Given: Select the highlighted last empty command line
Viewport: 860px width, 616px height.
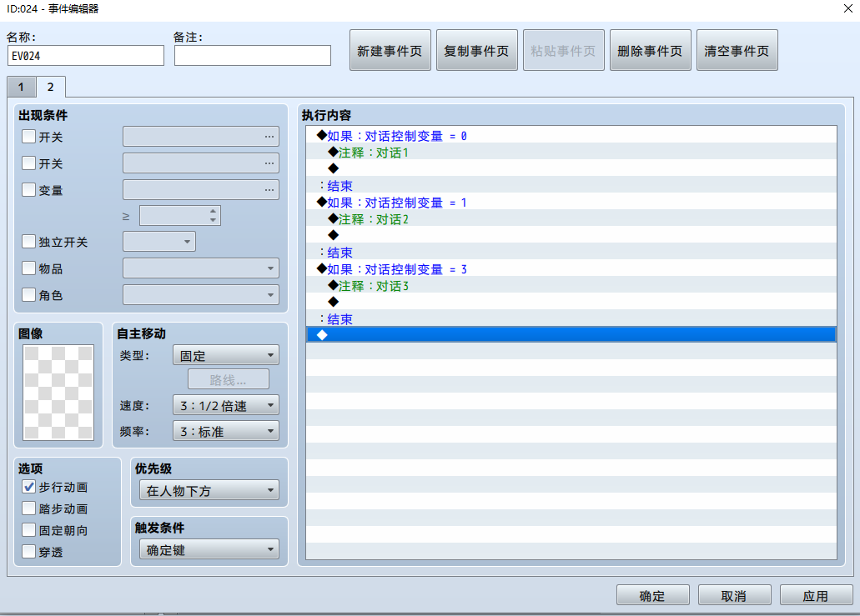Looking at the screenshot, I should tap(571, 335).
